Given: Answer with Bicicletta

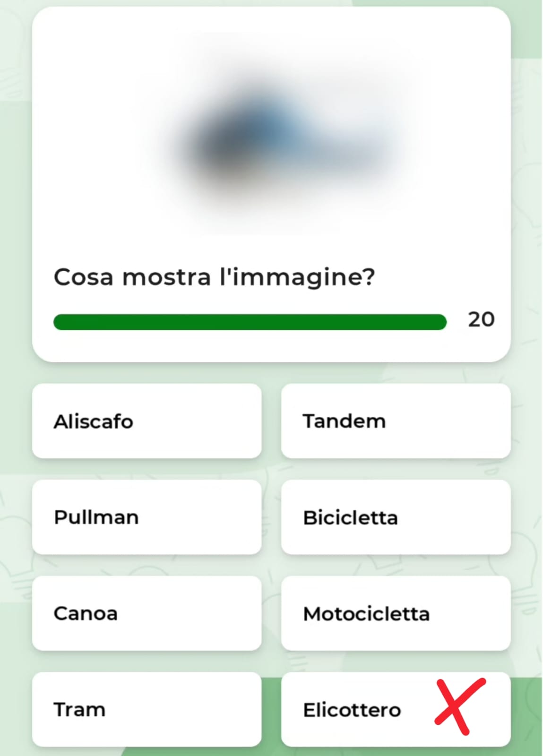Looking at the screenshot, I should pyautogui.click(x=396, y=517).
